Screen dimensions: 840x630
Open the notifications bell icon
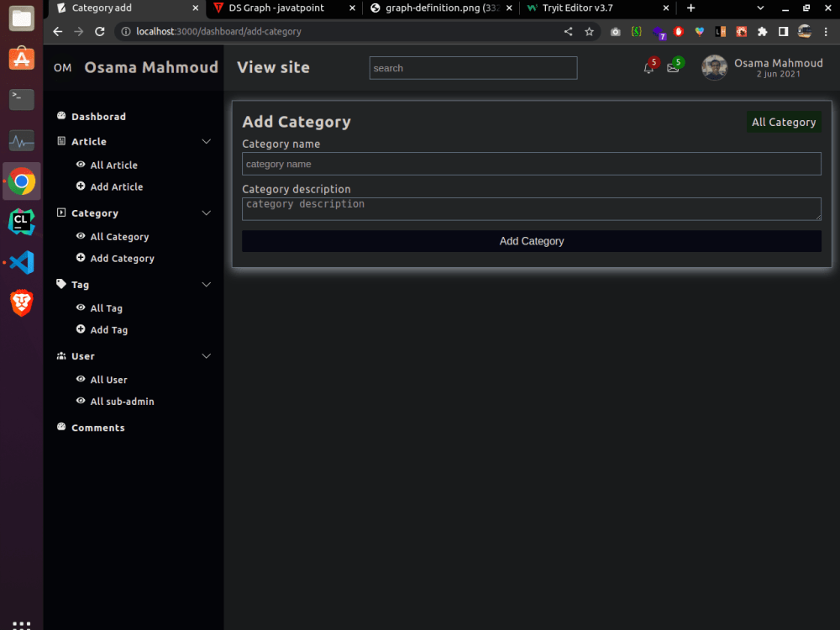tap(648, 68)
